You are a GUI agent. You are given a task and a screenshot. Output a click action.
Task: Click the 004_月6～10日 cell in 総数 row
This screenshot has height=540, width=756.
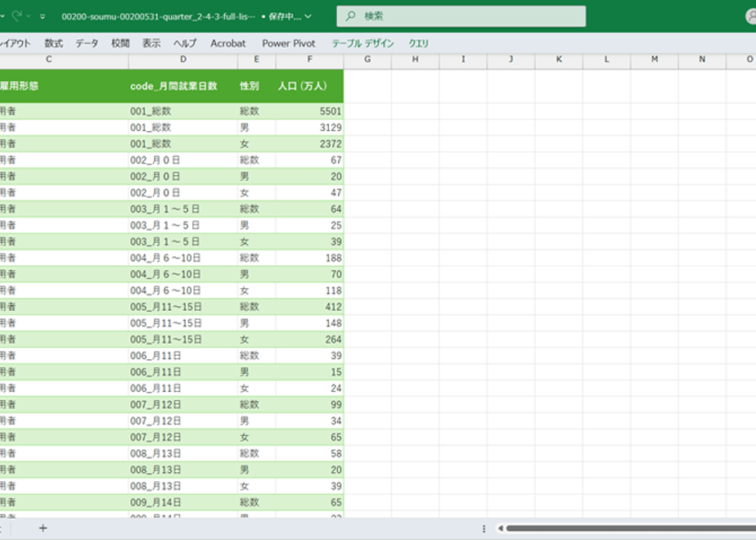click(x=183, y=258)
